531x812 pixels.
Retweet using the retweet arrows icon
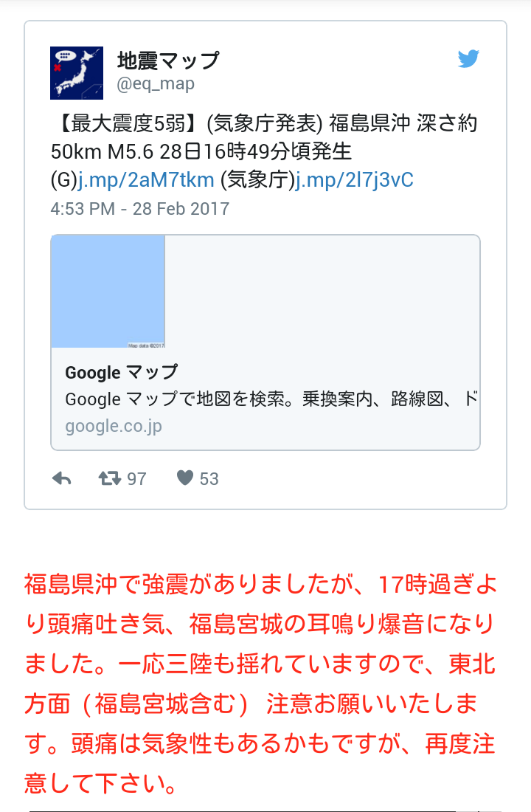click(110, 478)
